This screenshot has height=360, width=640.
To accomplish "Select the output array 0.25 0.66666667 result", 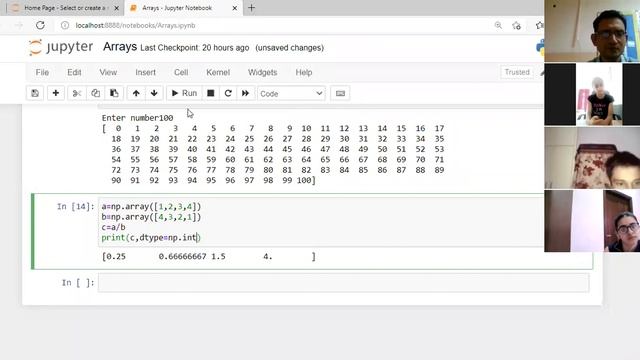I will [209, 257].
